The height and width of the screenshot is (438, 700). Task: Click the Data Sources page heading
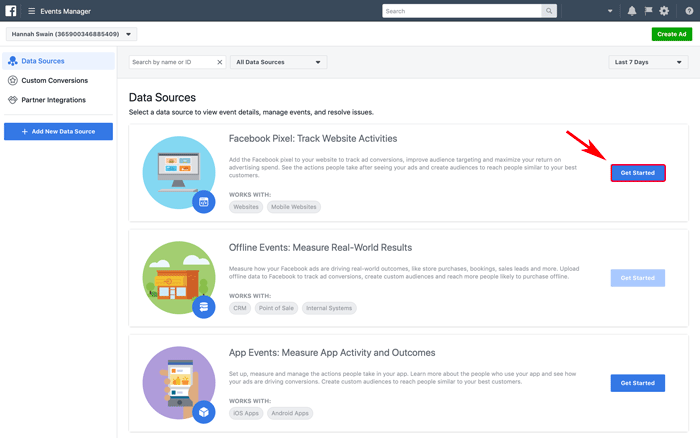[x=162, y=97]
